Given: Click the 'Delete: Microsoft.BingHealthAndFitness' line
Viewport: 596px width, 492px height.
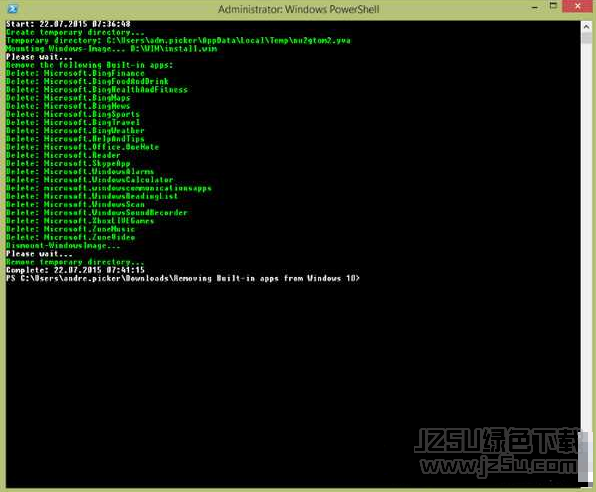Looking at the screenshot, I should [97, 90].
